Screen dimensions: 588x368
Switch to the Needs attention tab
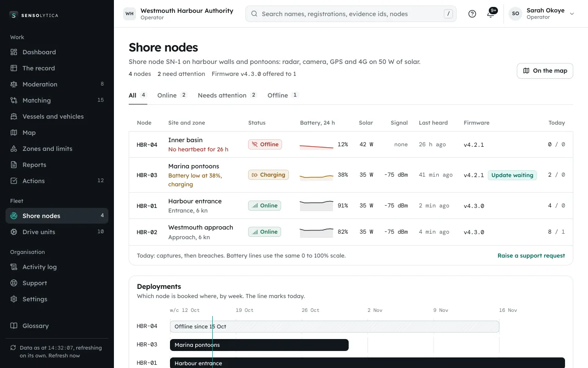pyautogui.click(x=227, y=95)
